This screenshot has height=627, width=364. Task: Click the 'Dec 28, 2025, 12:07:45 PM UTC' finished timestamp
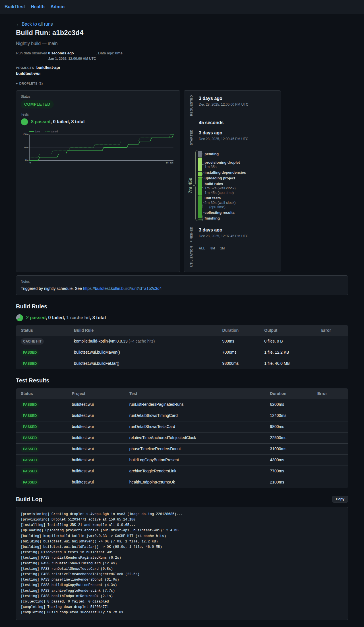(x=224, y=236)
